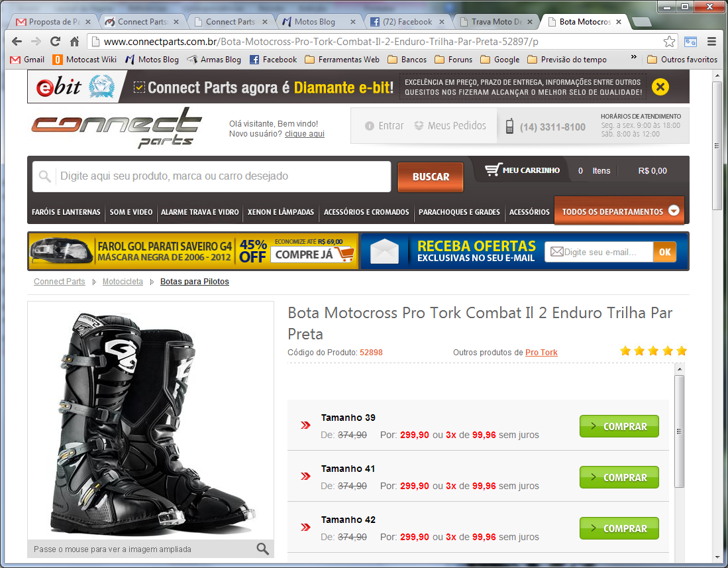The image size is (728, 568).
Task: Click the size list inner scrollbar thumb
Action: point(679,431)
